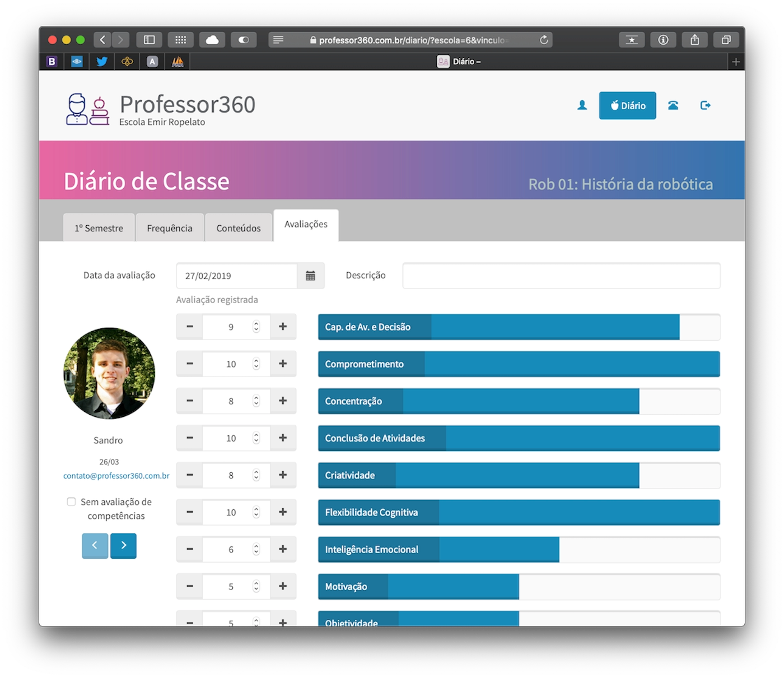Decrease Conclusão de Atividades score
The width and height of the screenshot is (784, 678).
click(x=190, y=438)
